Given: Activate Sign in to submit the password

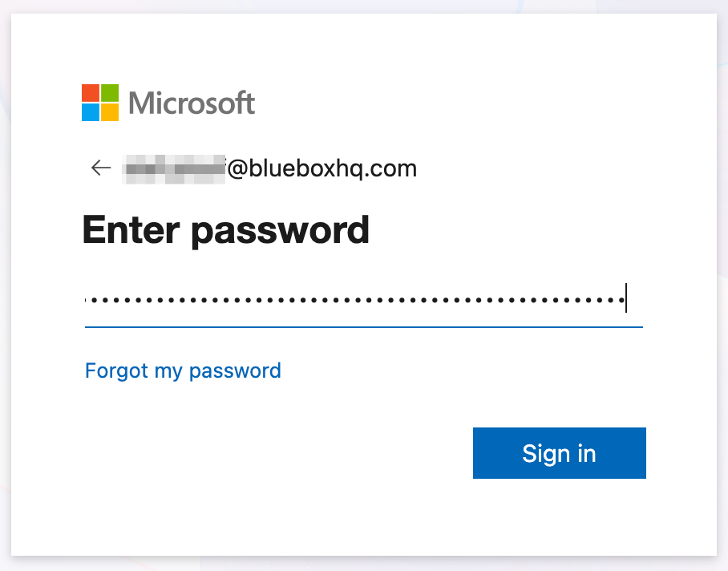Looking at the screenshot, I should (559, 453).
